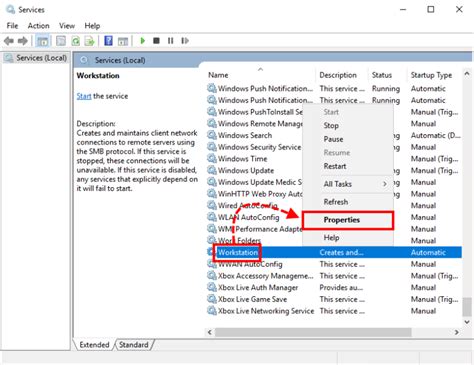
Task: Choose Help from the context menu
Action: 348,238
